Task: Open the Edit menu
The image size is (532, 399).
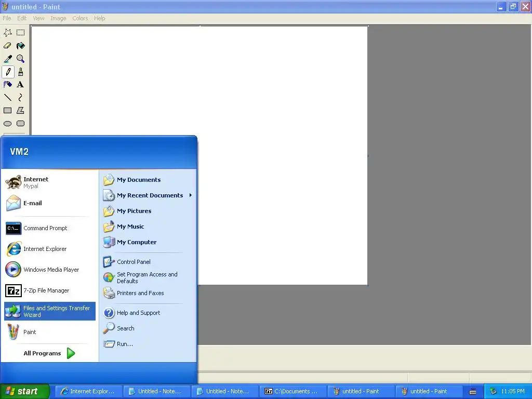Action: (22, 18)
